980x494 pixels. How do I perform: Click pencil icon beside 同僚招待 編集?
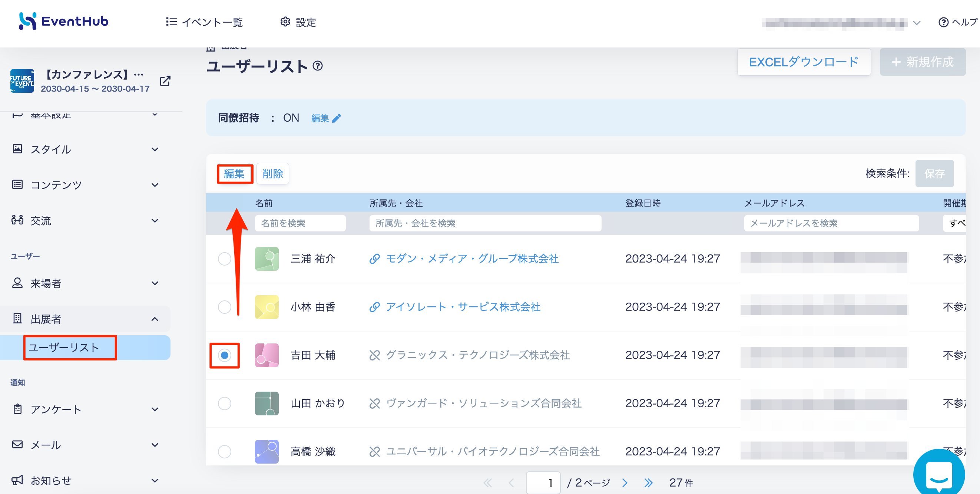tap(337, 118)
